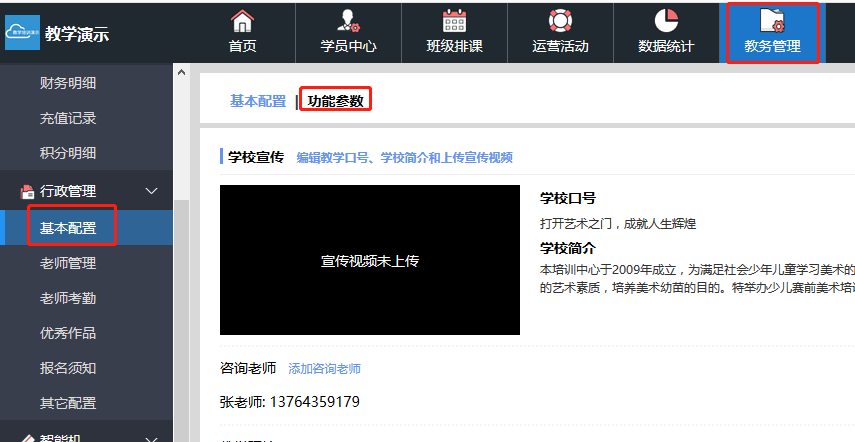Click the 添加咨询老师 link
The width and height of the screenshot is (855, 442).
pos(324,369)
